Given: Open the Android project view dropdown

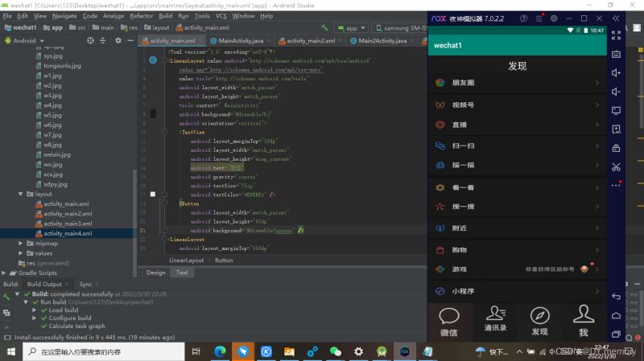Looking at the screenshot, I should 24,41.
